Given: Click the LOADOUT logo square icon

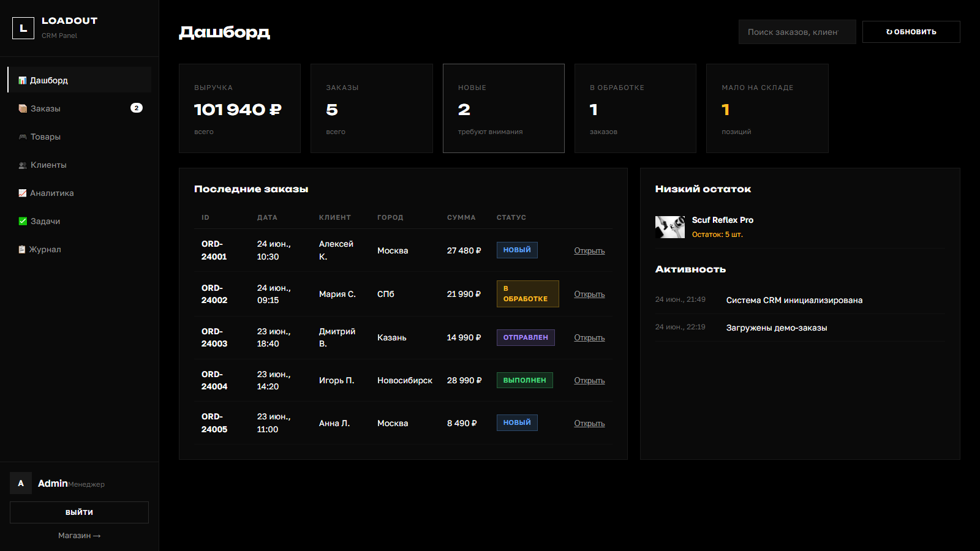Looking at the screenshot, I should 23,28.
